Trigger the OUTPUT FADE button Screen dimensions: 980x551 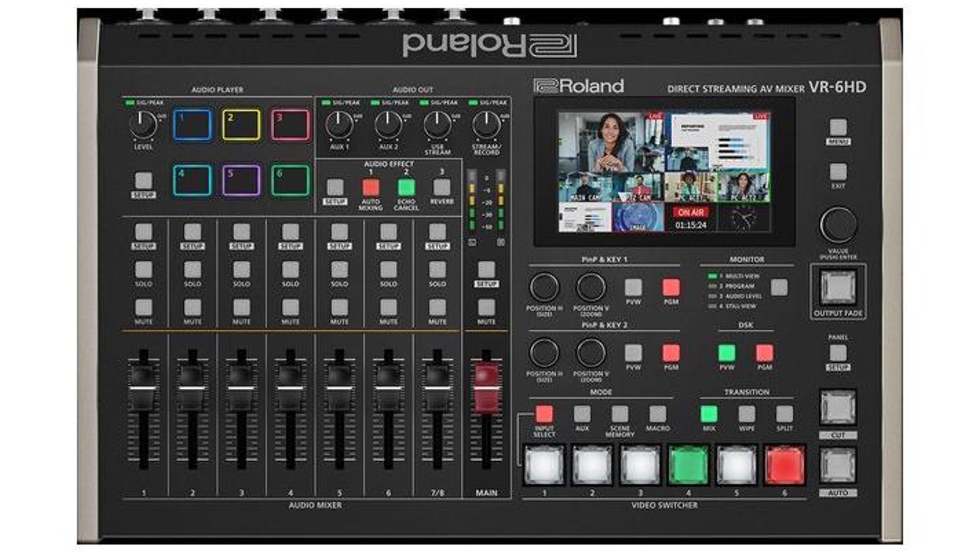click(x=838, y=287)
